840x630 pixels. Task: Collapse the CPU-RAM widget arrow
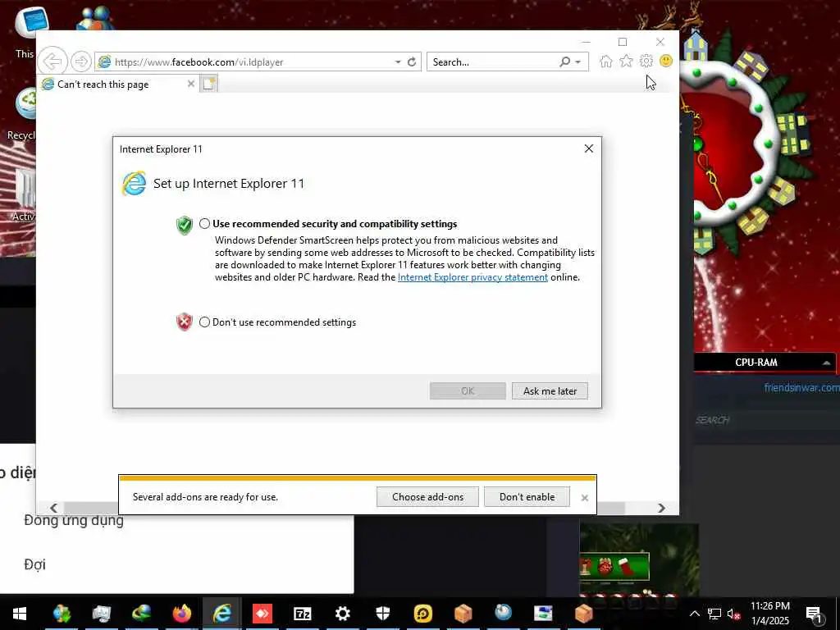pyautogui.click(x=826, y=363)
